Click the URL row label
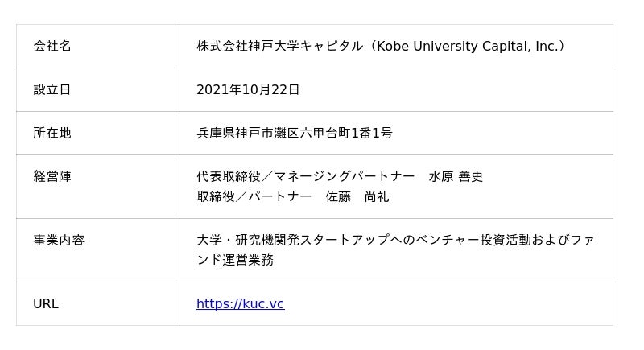This screenshot has height=350, width=644. (x=46, y=303)
